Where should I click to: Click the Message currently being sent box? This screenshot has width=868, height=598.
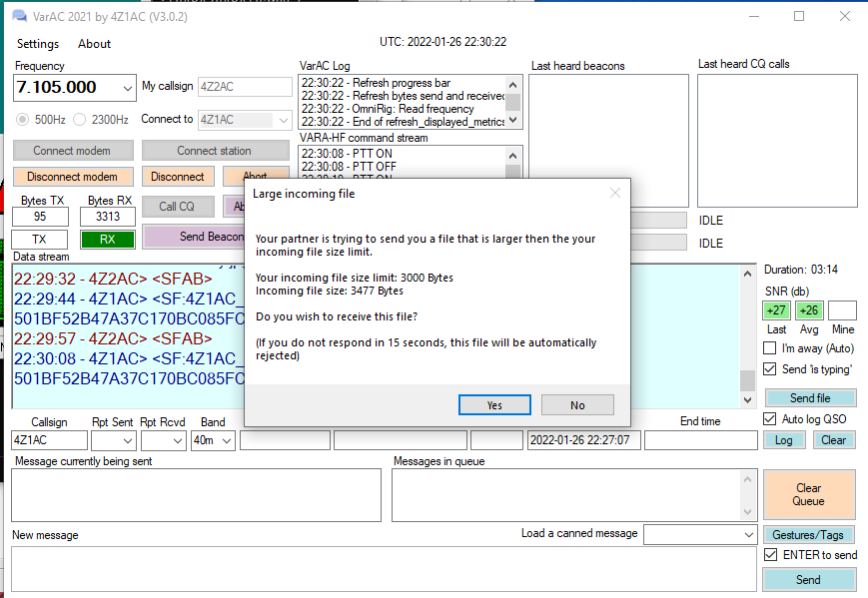click(x=196, y=495)
